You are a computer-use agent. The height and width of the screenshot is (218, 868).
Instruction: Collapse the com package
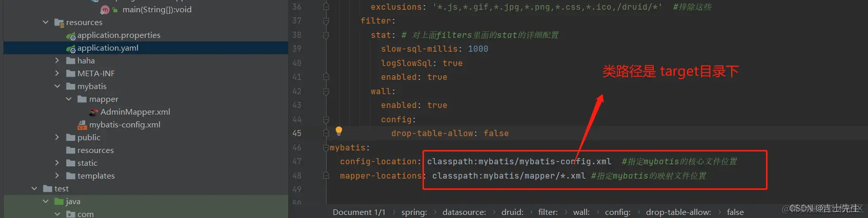point(57,214)
